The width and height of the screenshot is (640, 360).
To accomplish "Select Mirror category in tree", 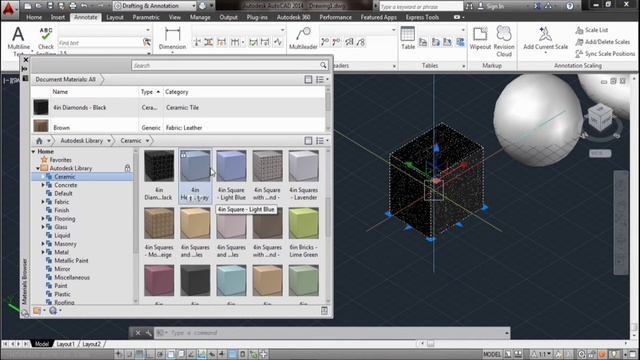I will click(x=62, y=269).
